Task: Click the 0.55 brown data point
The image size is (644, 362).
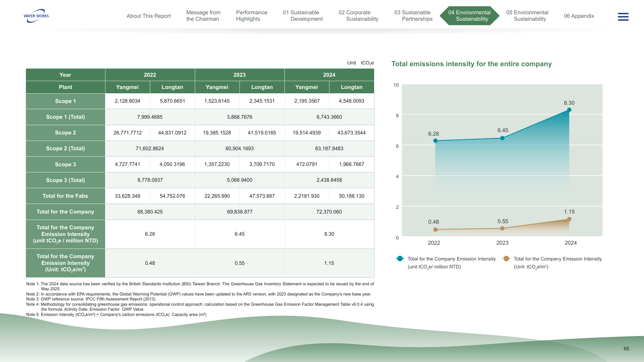Action: 502,228
